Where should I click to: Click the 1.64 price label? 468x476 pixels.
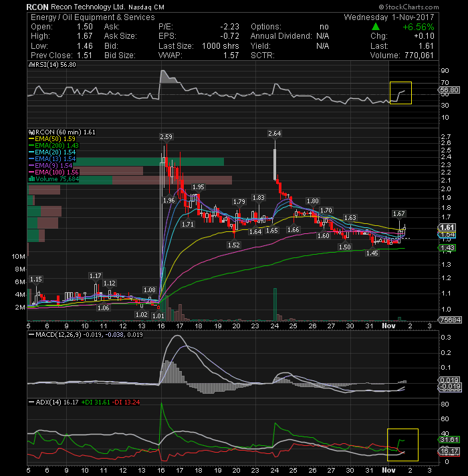(255, 232)
